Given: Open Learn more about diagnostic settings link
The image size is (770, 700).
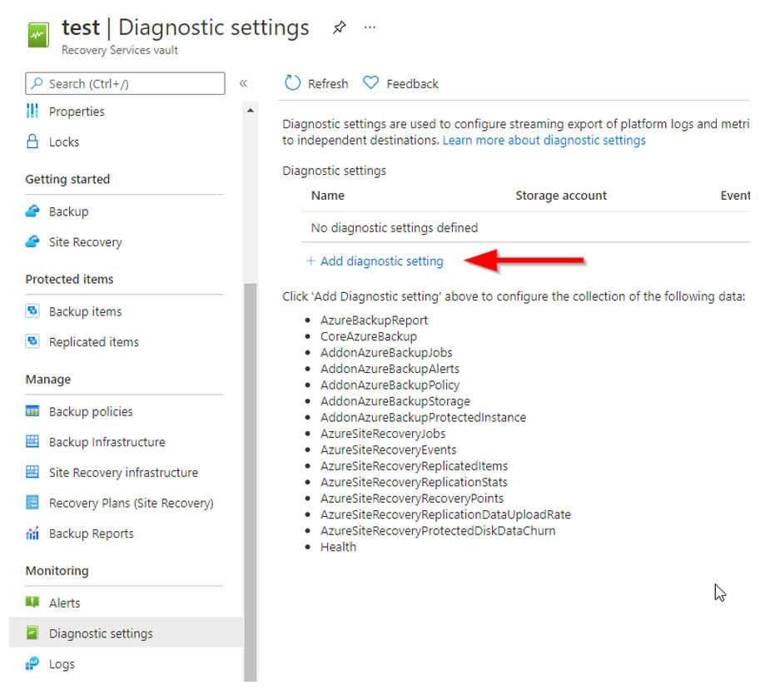Looking at the screenshot, I should click(x=544, y=141).
